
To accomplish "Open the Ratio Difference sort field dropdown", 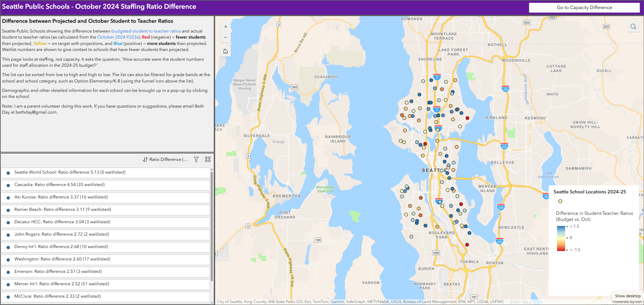I will pyautogui.click(x=168, y=160).
